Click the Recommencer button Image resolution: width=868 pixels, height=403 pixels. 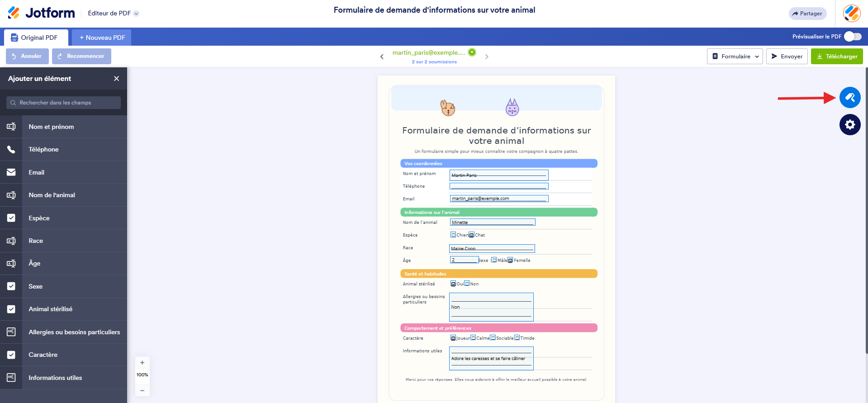(x=81, y=56)
